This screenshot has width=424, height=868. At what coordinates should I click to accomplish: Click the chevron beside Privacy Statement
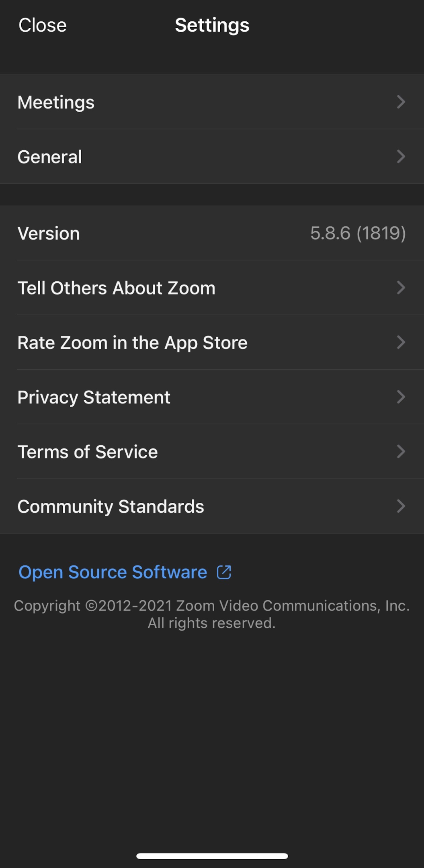[x=400, y=397]
